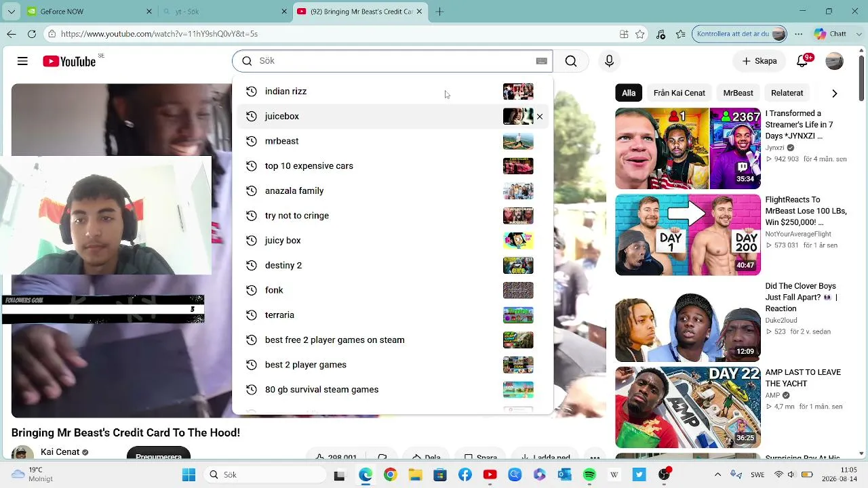Open browser settings and more menu
The image size is (868, 488).
click(x=800, y=34)
